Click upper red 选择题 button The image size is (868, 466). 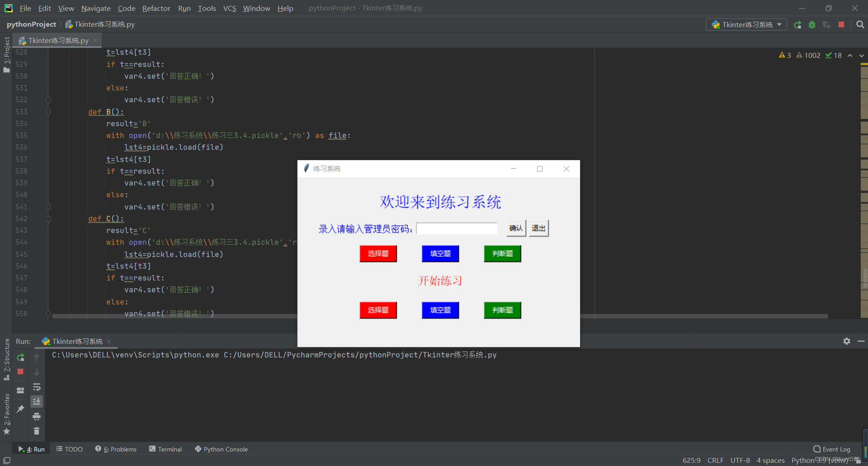coord(378,253)
